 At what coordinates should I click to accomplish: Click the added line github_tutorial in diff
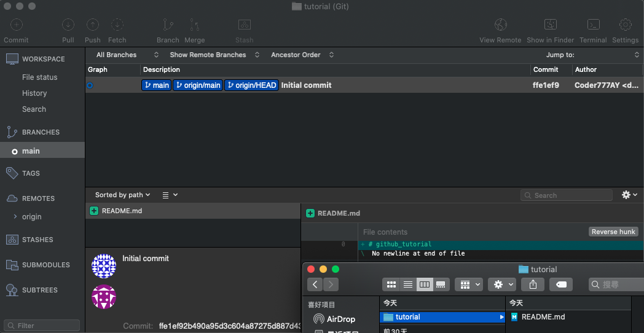click(x=501, y=245)
